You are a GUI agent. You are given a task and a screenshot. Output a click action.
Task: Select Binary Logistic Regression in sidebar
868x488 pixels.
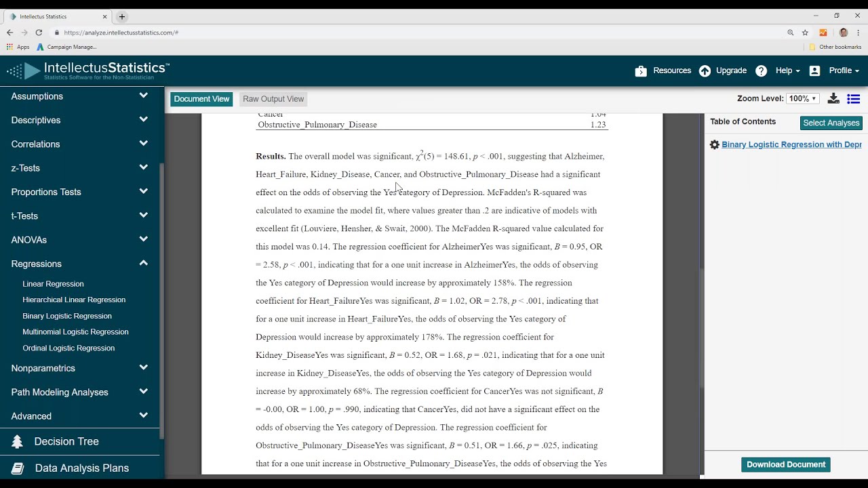click(x=67, y=316)
